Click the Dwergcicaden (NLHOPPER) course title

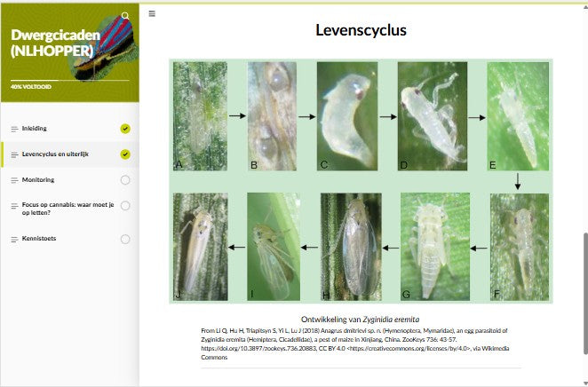pos(53,43)
